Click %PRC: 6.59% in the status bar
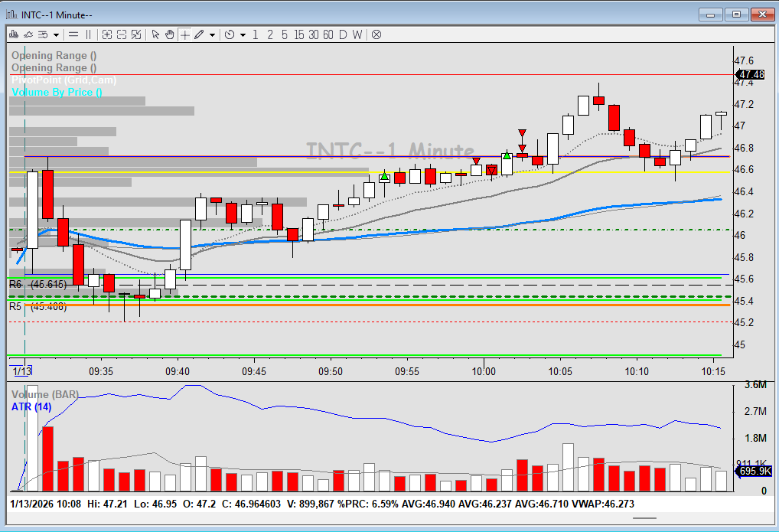The height and width of the screenshot is (532, 779). pos(367,504)
